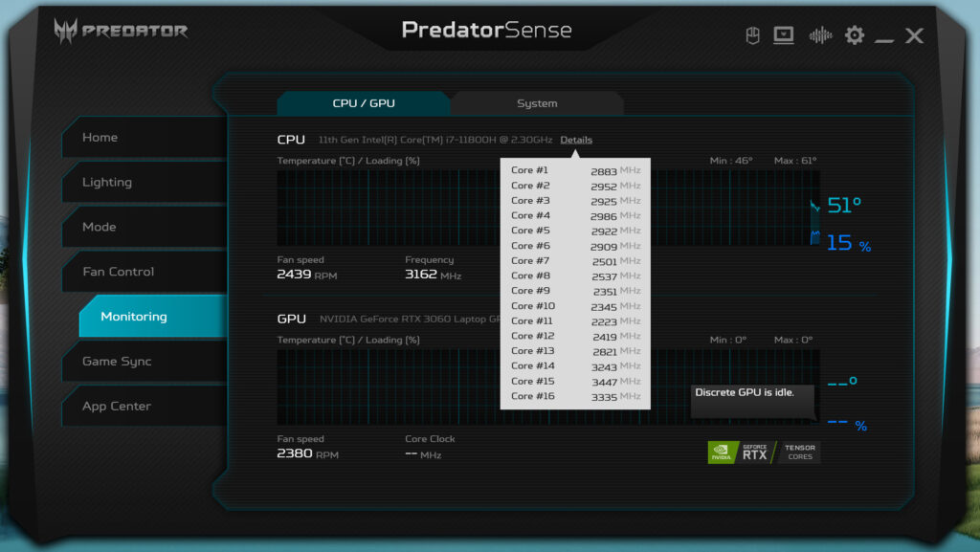Go to the Lighting section
This screenshot has height=552, width=980.
(145, 182)
